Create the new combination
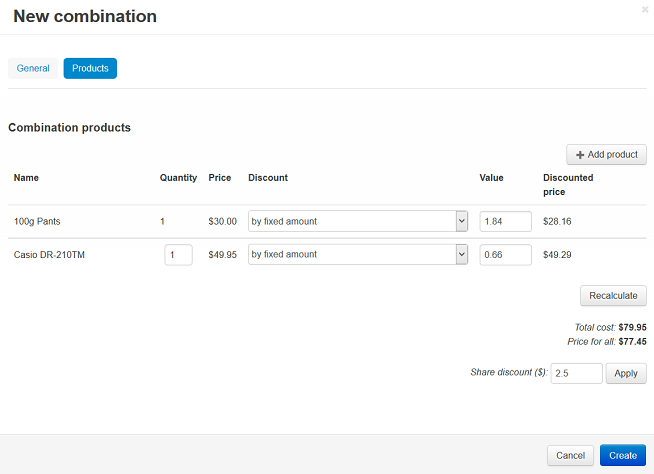This screenshot has height=474, width=654. coord(623,456)
